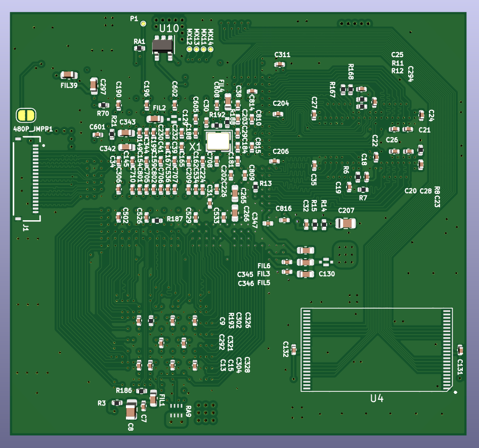The image size is (479, 448).
Task: Select the C20 label
Action: [411, 191]
